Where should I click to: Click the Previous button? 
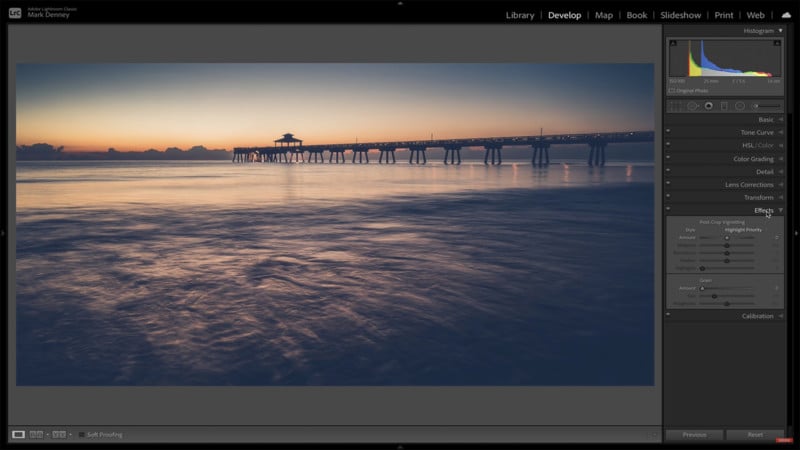(x=694, y=435)
